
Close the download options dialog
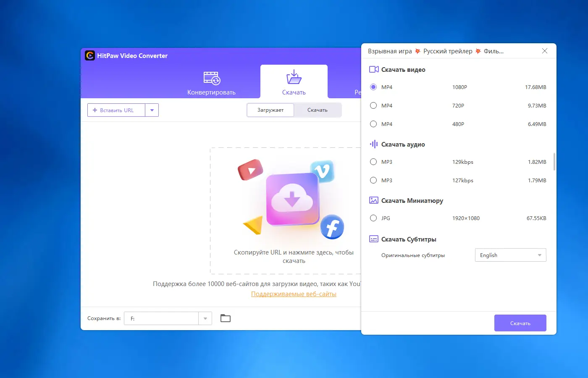tap(545, 51)
